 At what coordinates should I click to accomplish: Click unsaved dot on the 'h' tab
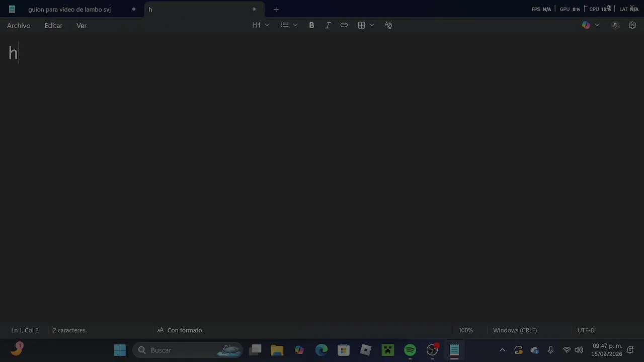point(254,9)
